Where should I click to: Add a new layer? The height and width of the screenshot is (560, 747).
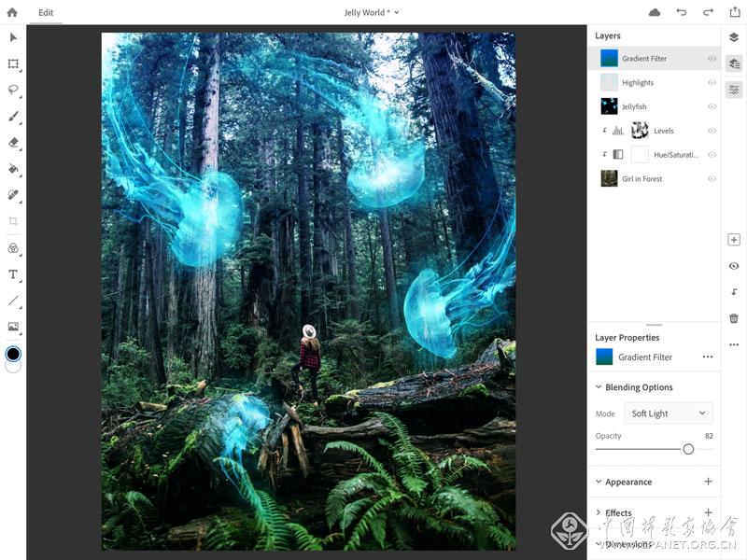734,240
